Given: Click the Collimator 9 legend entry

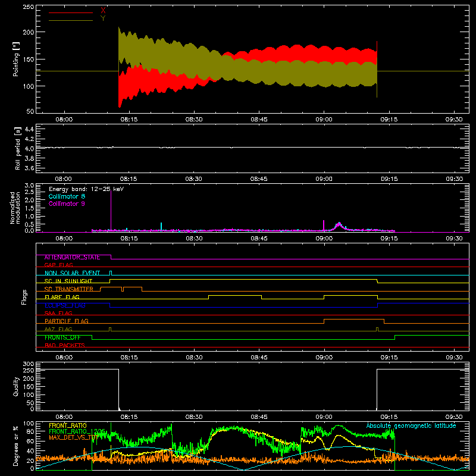Looking at the screenshot, I should click(67, 203).
